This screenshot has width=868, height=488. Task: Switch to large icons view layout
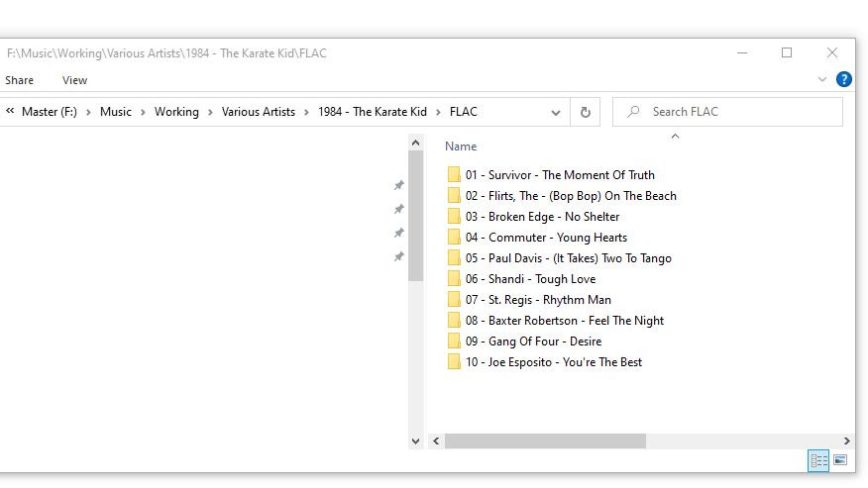[x=840, y=460]
